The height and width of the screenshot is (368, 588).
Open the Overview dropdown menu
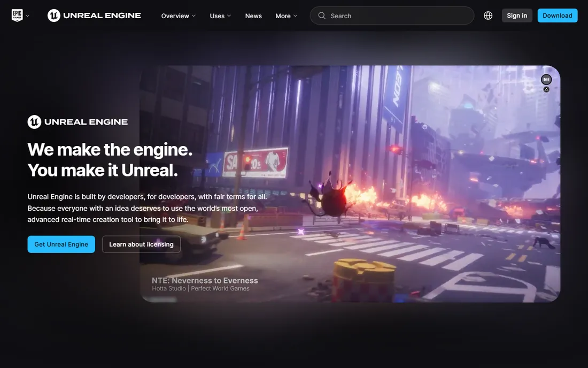pyautogui.click(x=179, y=16)
